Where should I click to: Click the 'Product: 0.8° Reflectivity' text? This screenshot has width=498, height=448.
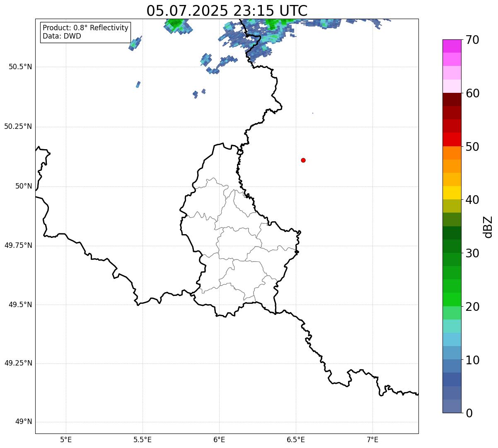coord(86,28)
